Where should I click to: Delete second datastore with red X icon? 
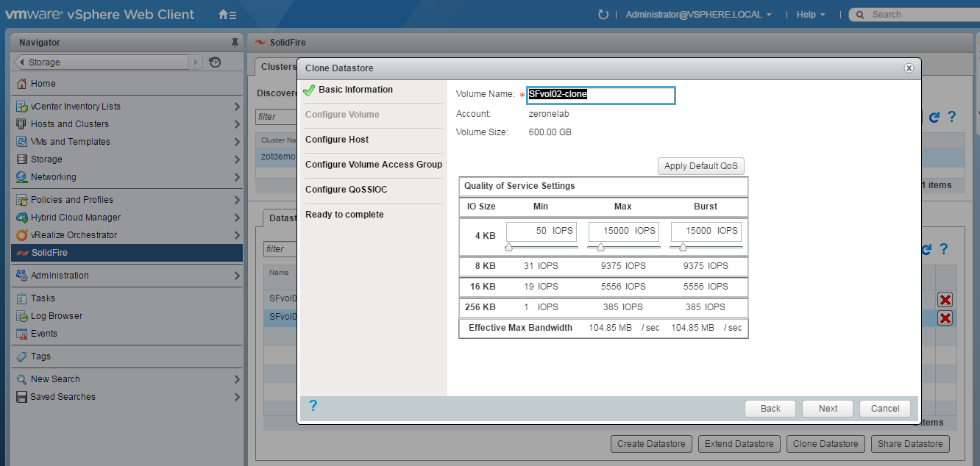(945, 318)
